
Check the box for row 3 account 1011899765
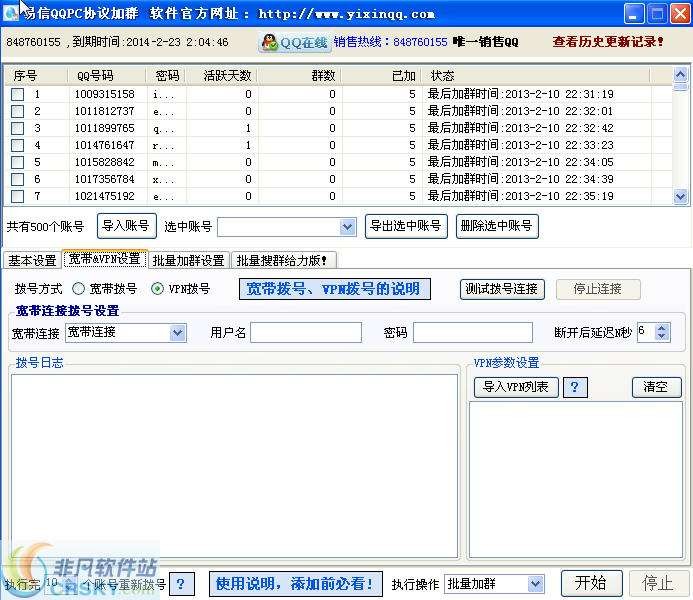click(x=17, y=128)
